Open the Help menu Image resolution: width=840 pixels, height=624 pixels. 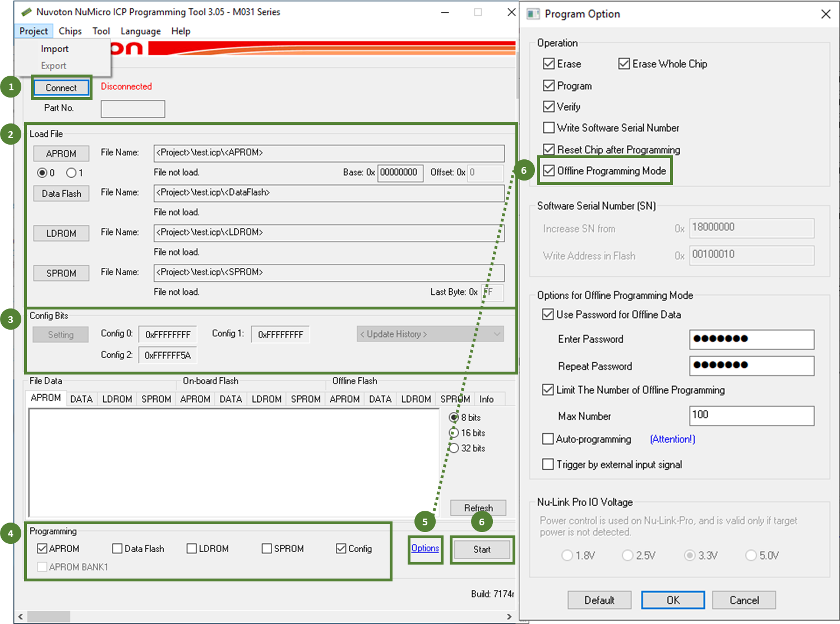(x=181, y=31)
